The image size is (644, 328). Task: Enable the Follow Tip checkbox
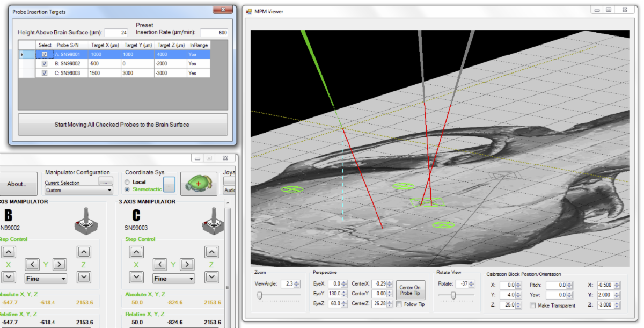399,304
